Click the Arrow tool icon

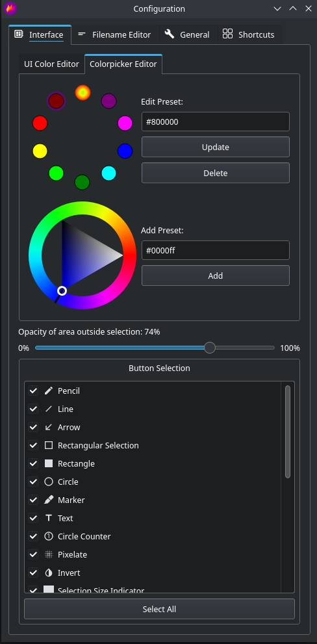[49, 427]
